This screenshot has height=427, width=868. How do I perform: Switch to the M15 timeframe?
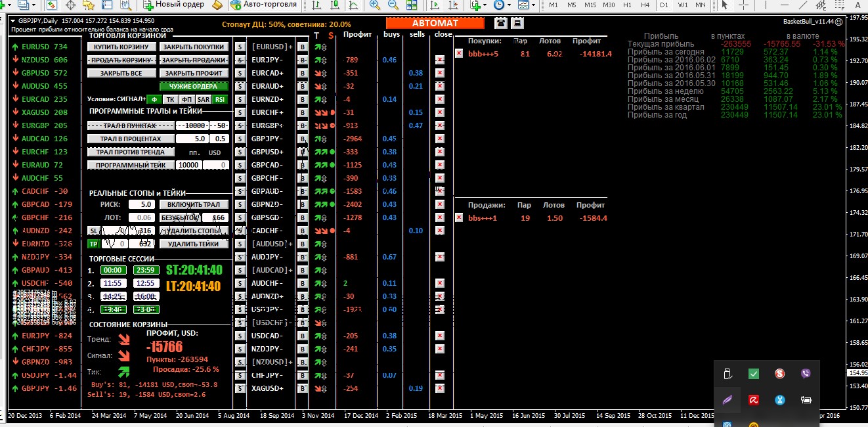(x=590, y=5)
